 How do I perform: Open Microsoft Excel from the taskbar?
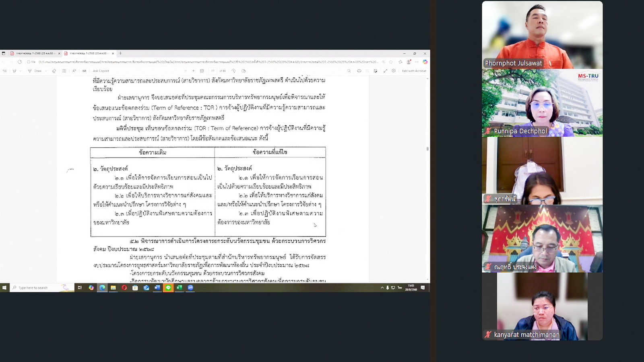(179, 288)
